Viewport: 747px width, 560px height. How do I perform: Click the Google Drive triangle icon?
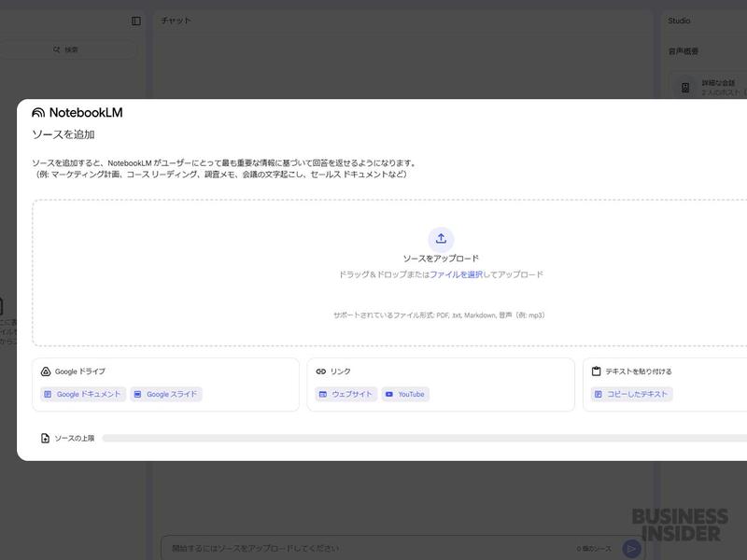tap(46, 371)
